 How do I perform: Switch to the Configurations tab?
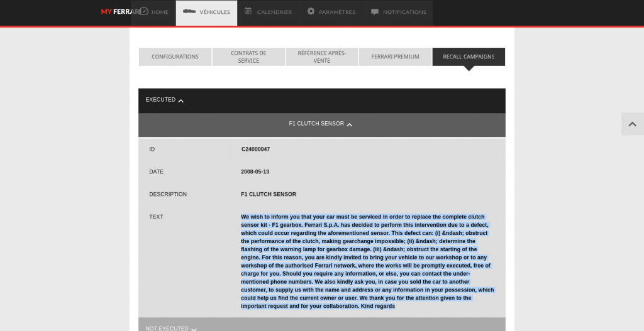coord(175,57)
